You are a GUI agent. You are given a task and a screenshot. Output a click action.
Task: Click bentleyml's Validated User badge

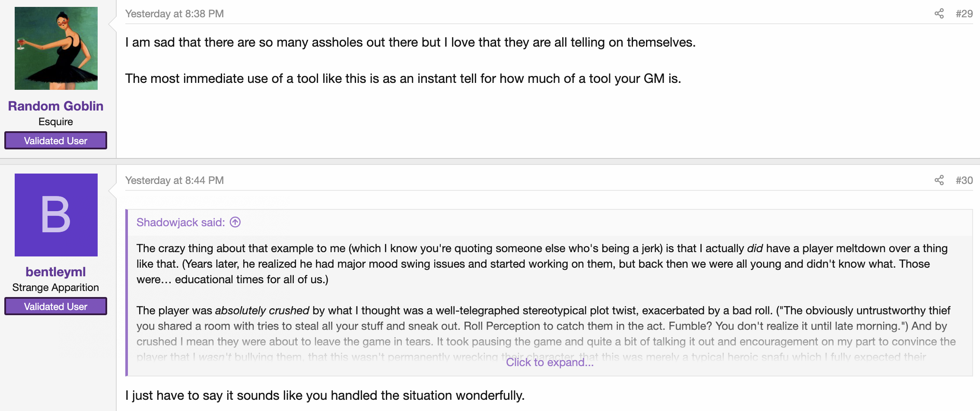pos(56,306)
